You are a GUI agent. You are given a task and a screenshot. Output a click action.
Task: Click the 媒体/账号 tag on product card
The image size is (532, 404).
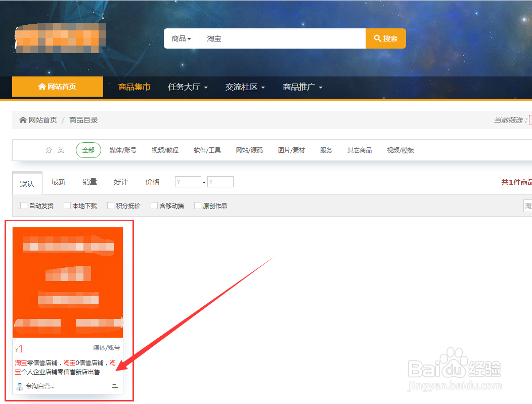click(106, 348)
